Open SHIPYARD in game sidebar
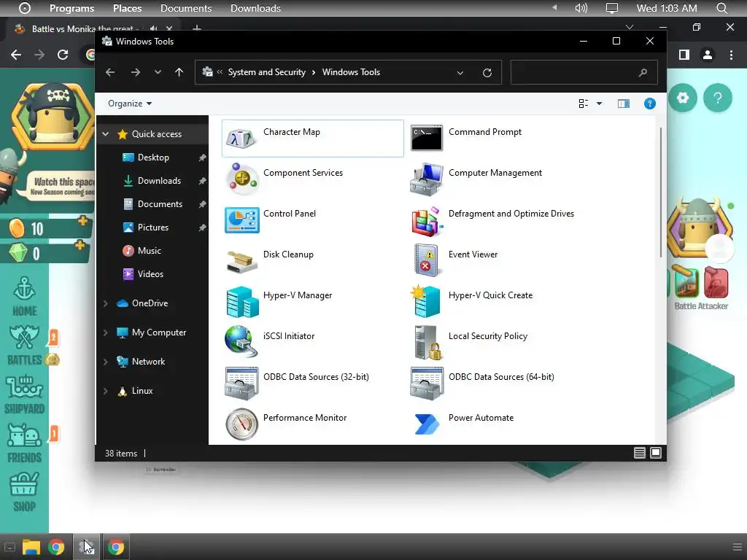This screenshot has height=560, width=747. click(x=24, y=394)
